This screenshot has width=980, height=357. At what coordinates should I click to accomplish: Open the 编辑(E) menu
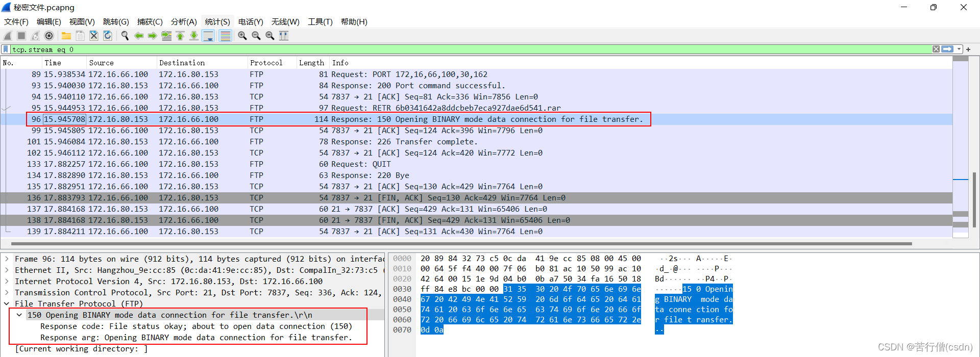(49, 22)
